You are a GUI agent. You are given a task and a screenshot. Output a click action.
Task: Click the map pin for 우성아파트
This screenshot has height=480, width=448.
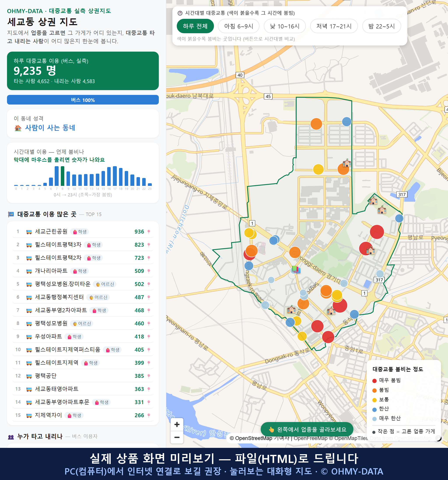tap(149, 337)
